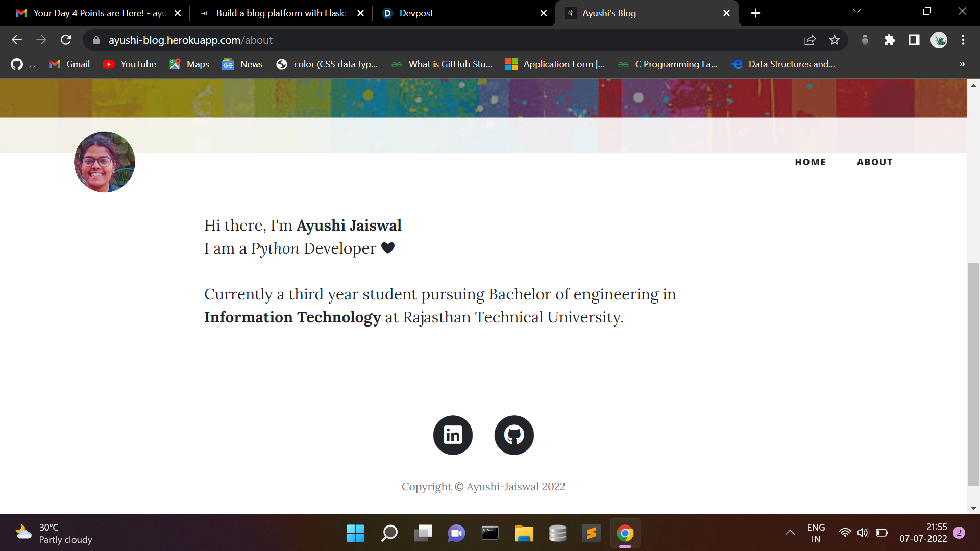Open Chrome's three-dot menu
Viewport: 980px width, 551px height.
coord(963,40)
